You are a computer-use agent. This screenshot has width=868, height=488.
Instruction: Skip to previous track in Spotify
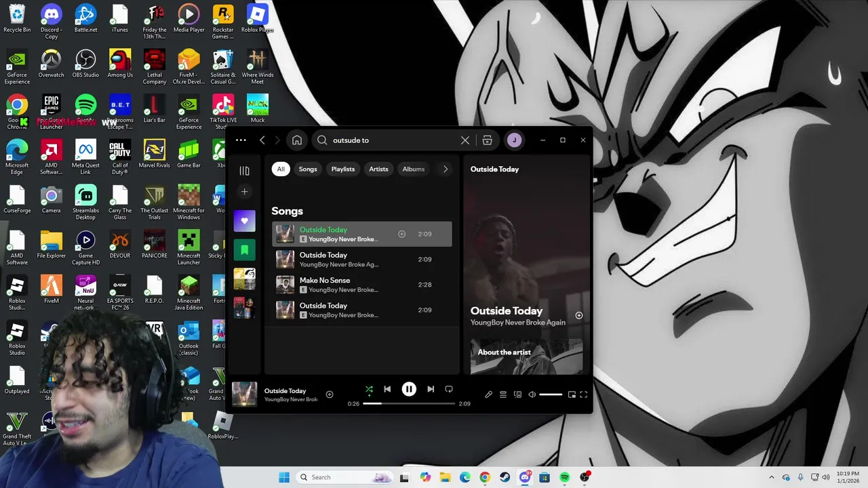pyautogui.click(x=387, y=389)
